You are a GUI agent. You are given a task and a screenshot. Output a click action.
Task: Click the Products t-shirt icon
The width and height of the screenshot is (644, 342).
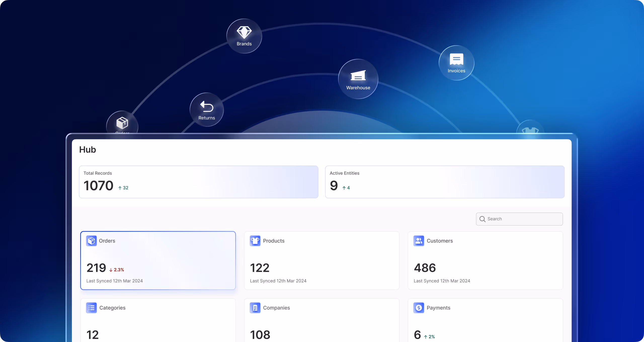pyautogui.click(x=255, y=241)
